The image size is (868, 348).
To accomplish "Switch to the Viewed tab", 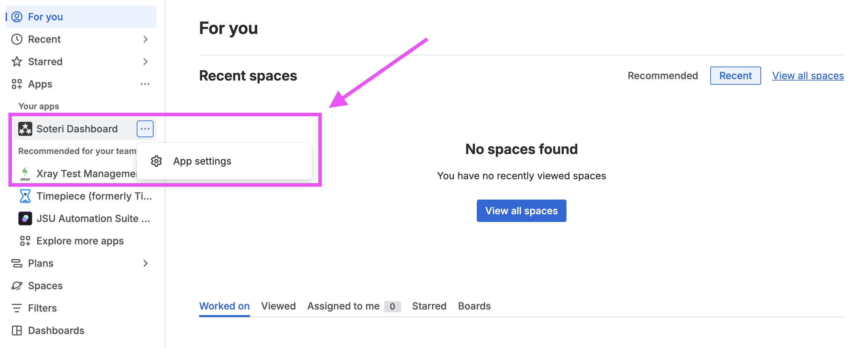I will click(x=278, y=306).
